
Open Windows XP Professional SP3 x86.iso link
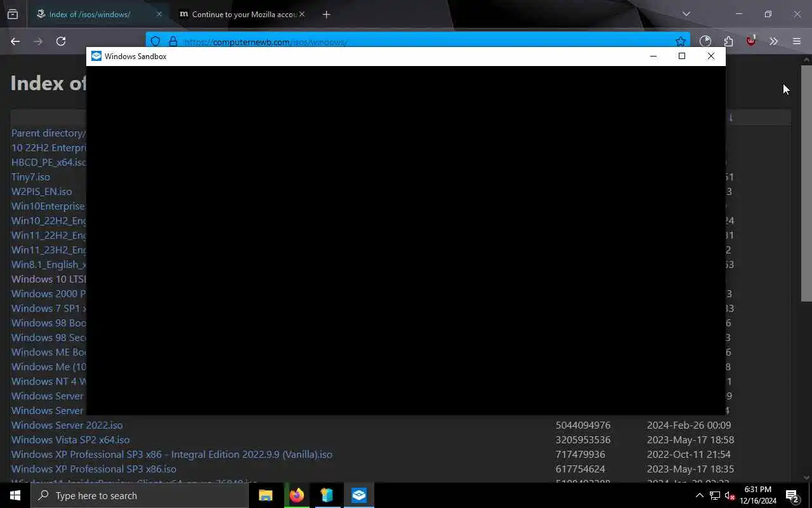click(x=94, y=469)
